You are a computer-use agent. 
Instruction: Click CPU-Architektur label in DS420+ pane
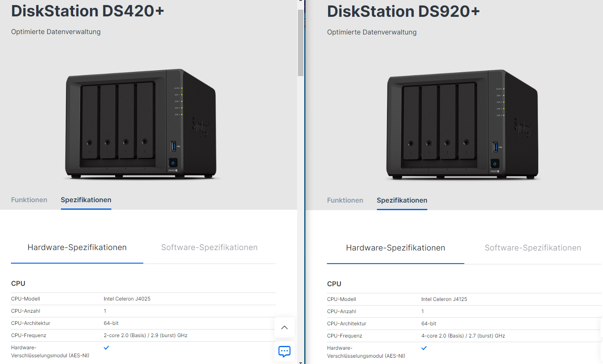pos(31,323)
